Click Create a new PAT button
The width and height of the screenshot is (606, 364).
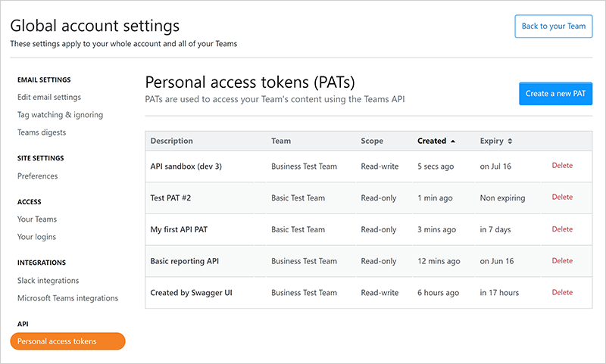555,94
